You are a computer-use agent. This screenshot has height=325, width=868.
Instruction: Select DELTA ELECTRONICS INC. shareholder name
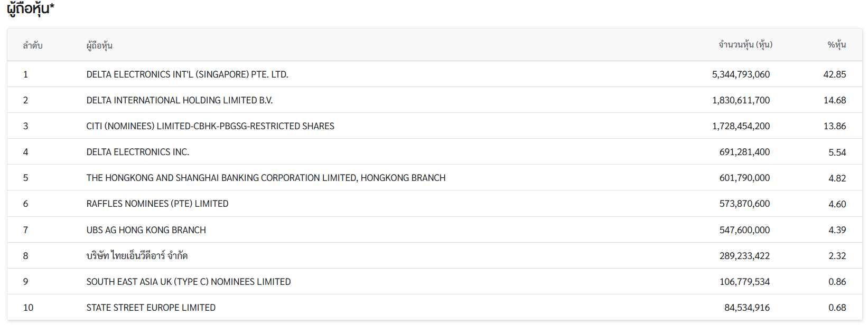pyautogui.click(x=138, y=152)
